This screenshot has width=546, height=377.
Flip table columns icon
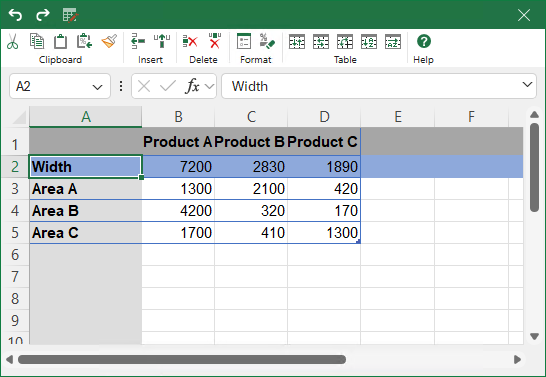pos(321,42)
